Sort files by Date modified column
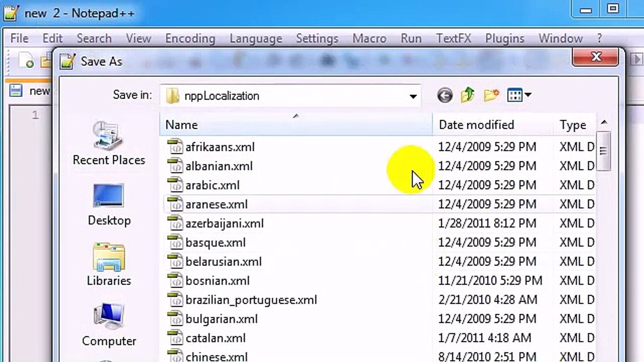The height and width of the screenshot is (362, 644). 493,125
